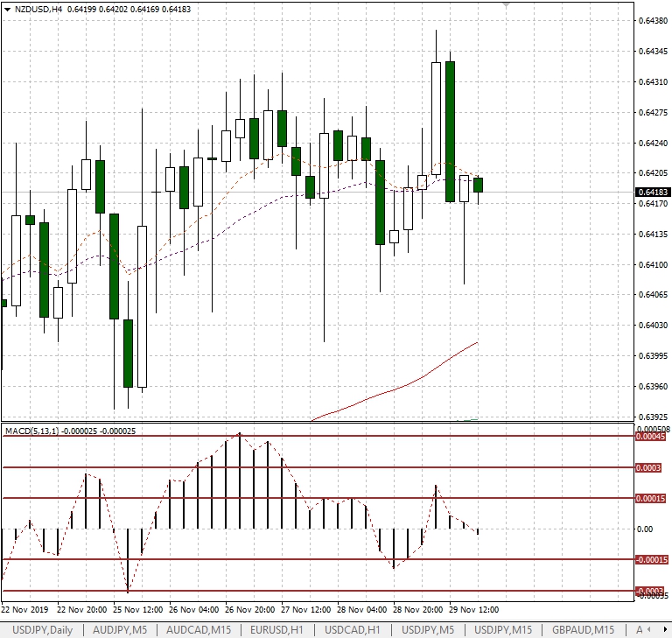The height and width of the screenshot is (638, 672).
Task: Click the MACD 0.00015 level label
Action: tap(651, 498)
